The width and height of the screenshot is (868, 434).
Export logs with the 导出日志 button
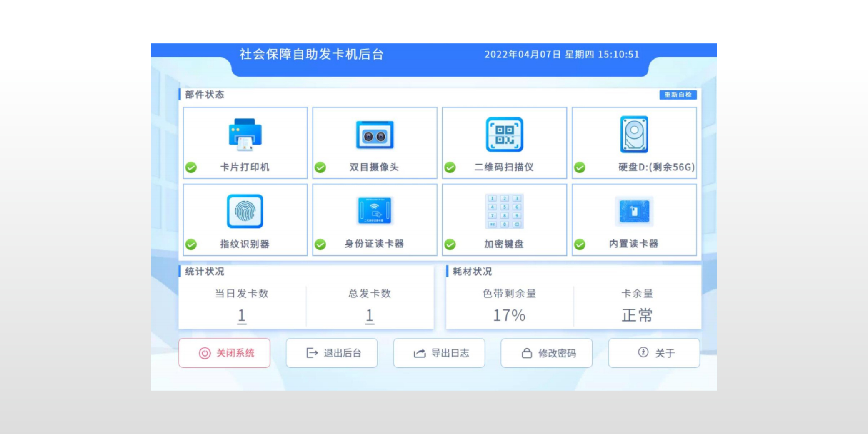439,353
